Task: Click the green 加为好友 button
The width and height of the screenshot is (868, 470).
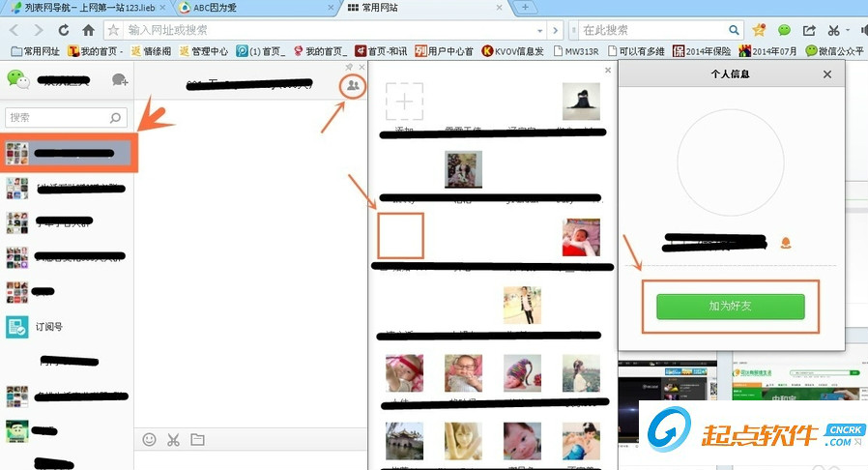Action: pyautogui.click(x=730, y=307)
